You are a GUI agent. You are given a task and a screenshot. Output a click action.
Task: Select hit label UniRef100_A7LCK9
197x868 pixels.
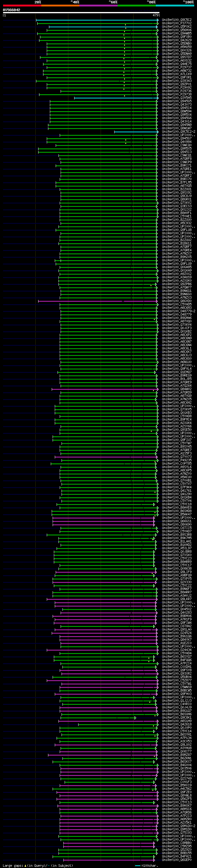coord(177,74)
